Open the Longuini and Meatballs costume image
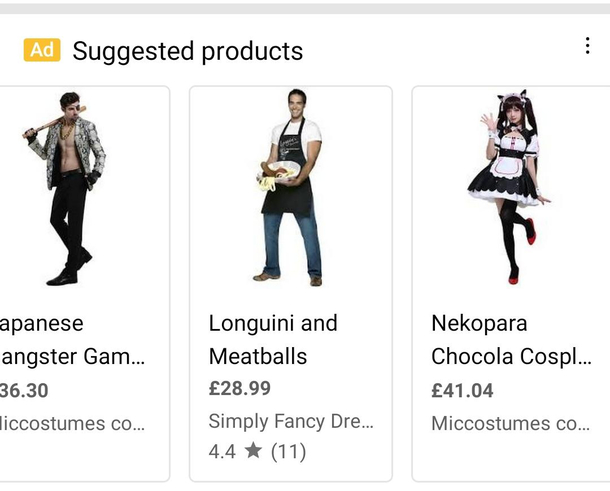Screen dimensions: 610x491 click(x=289, y=187)
